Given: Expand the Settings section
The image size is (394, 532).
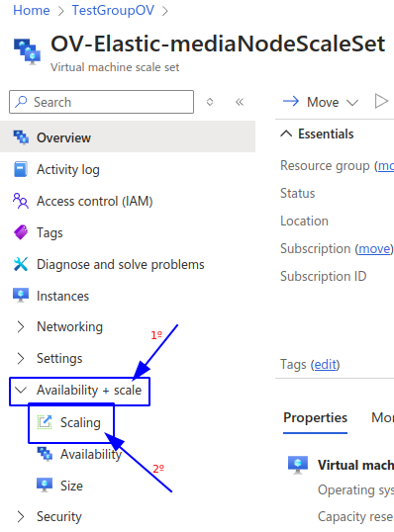Looking at the screenshot, I should point(21,358).
